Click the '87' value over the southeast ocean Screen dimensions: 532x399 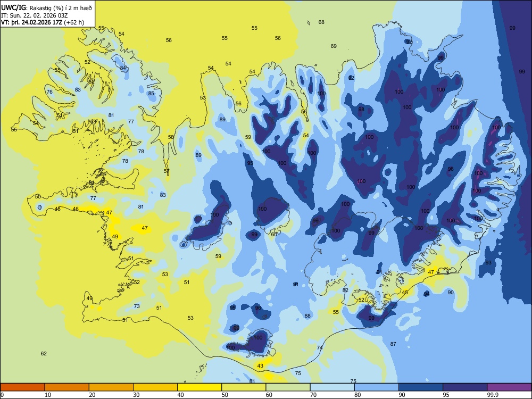click(x=393, y=344)
